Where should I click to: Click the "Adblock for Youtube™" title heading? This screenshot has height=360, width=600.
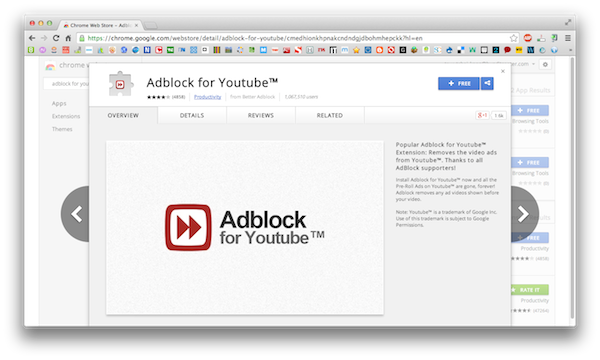point(212,82)
